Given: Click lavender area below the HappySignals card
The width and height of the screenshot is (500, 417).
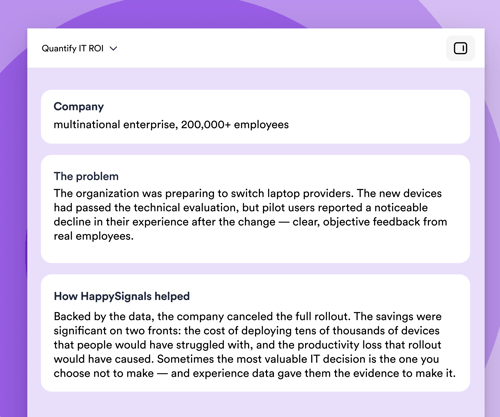Looking at the screenshot, I should pyautogui.click(x=255, y=404).
